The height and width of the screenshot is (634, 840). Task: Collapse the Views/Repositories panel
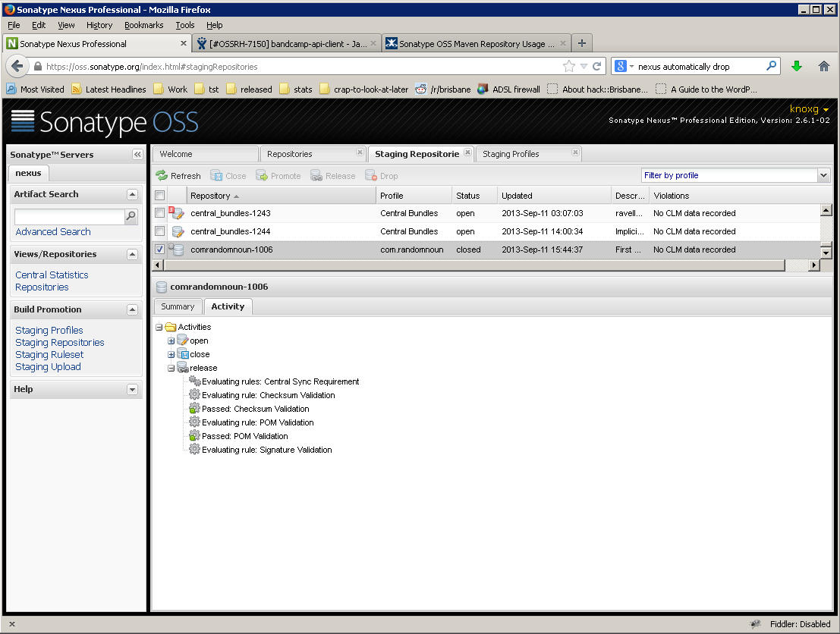pos(132,254)
